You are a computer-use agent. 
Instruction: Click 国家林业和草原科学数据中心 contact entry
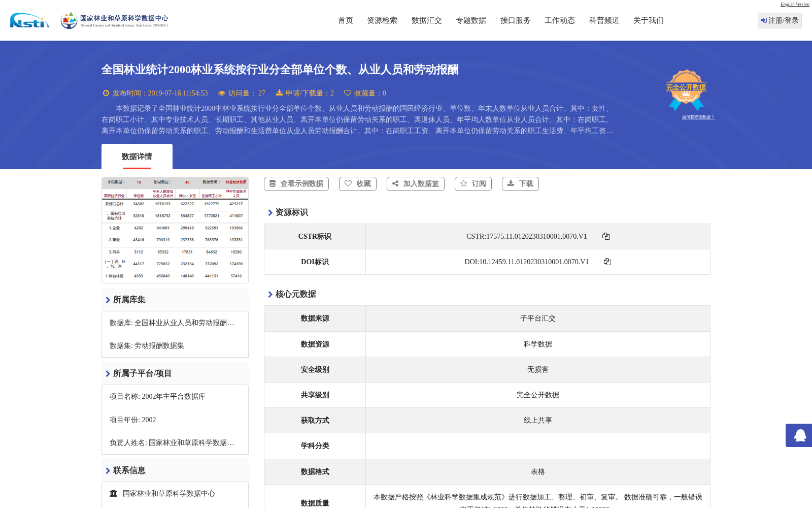click(x=169, y=493)
